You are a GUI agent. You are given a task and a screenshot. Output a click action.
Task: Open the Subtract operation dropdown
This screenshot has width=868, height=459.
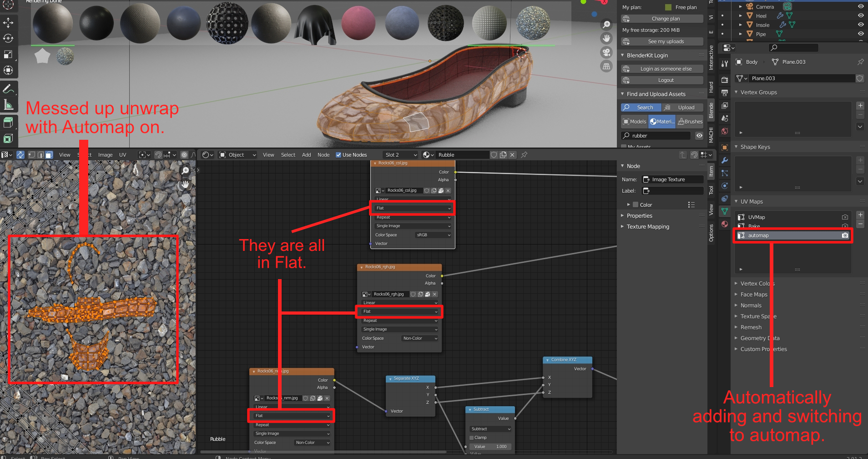point(490,429)
